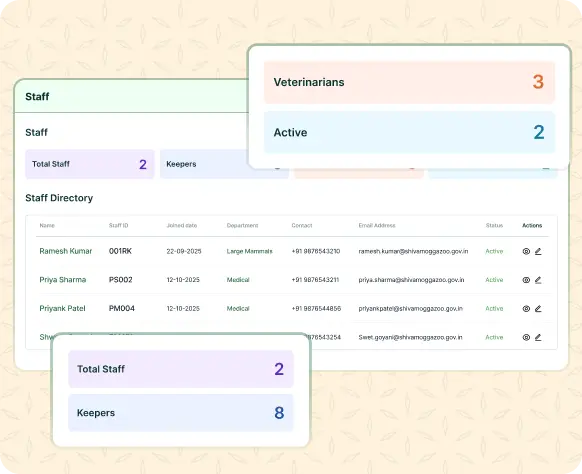View Priya Sharma's details via eye icon
The width and height of the screenshot is (582, 474).
(526, 280)
